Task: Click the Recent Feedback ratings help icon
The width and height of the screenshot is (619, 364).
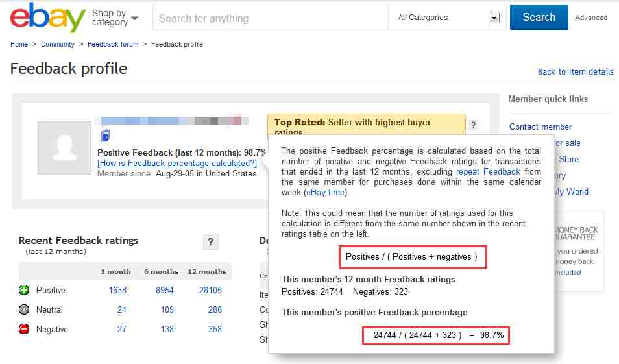Action: (x=210, y=242)
